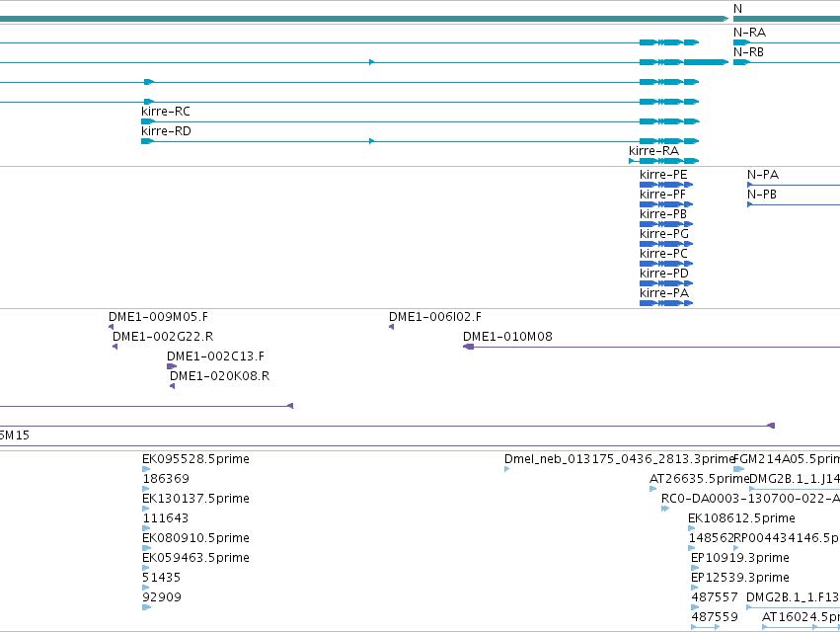Click EK080910.5prime EST label

coord(195,538)
